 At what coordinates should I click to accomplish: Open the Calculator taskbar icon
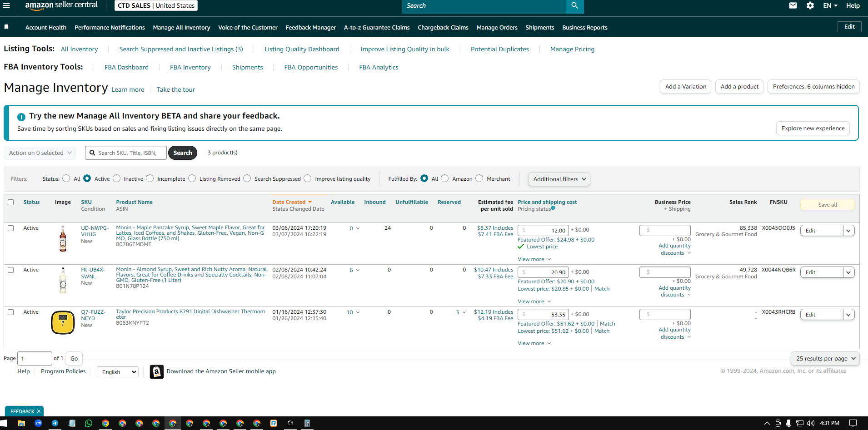[x=307, y=423]
